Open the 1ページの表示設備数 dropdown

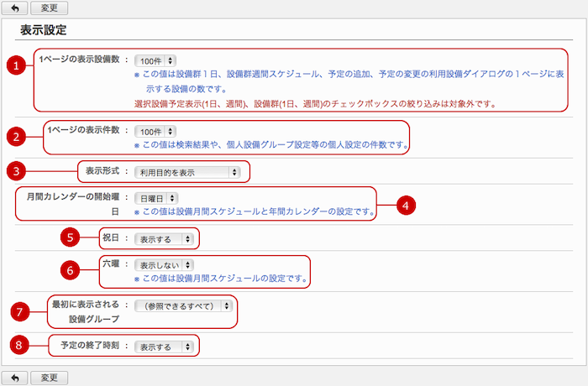155,60
